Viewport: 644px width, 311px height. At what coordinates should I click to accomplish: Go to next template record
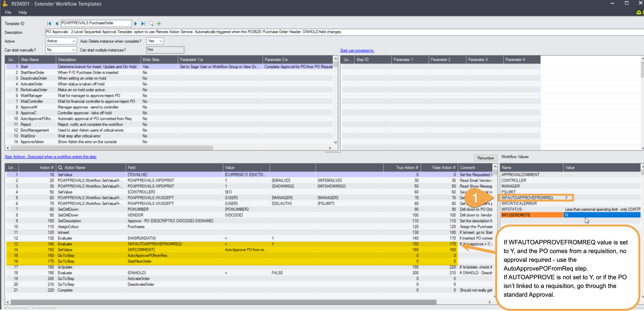[135, 23]
